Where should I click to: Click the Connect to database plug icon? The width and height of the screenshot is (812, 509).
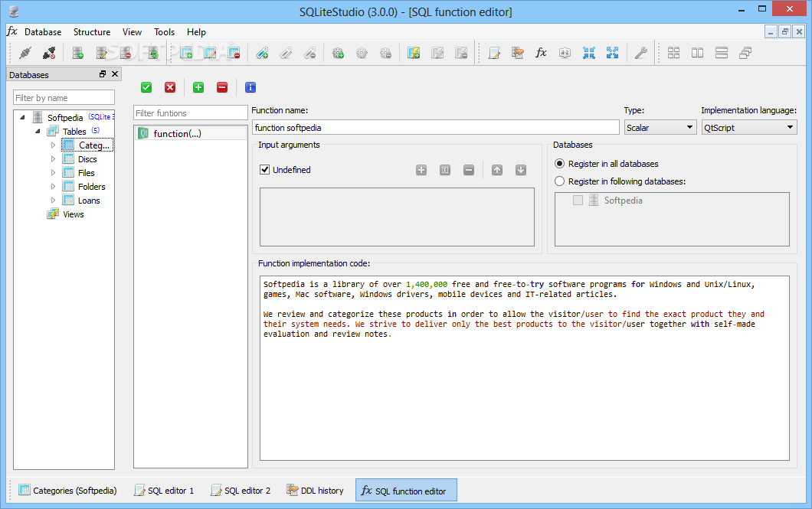click(25, 53)
